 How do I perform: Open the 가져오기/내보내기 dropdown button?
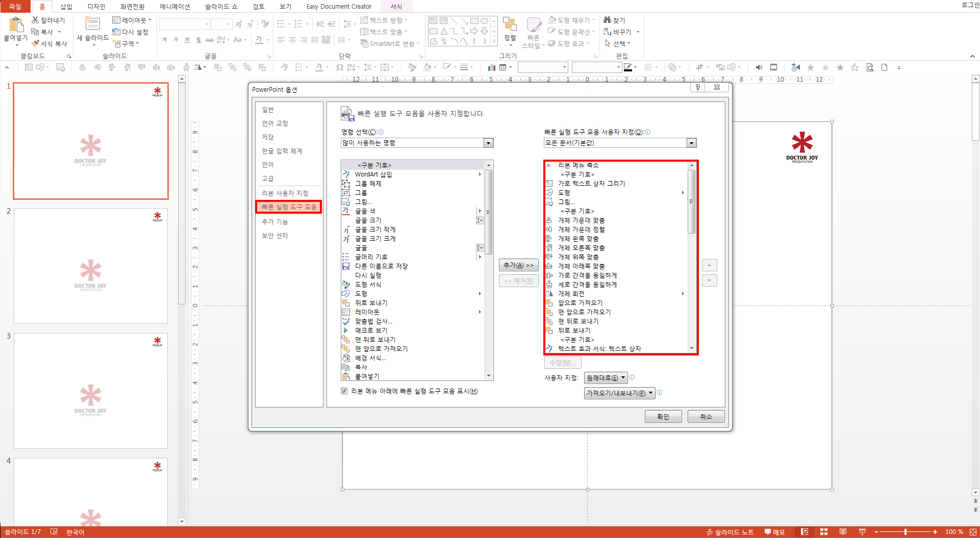point(619,393)
